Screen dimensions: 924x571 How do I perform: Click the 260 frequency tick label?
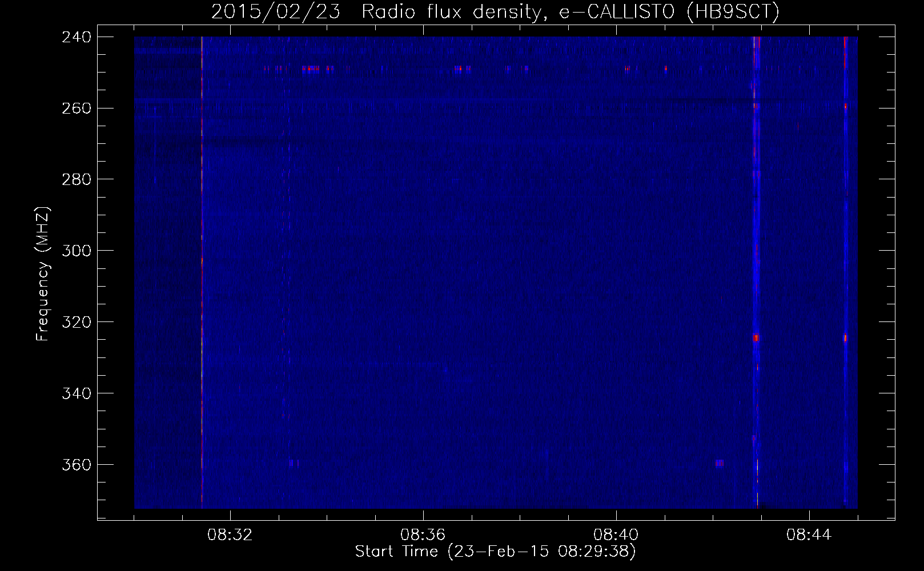(77, 108)
